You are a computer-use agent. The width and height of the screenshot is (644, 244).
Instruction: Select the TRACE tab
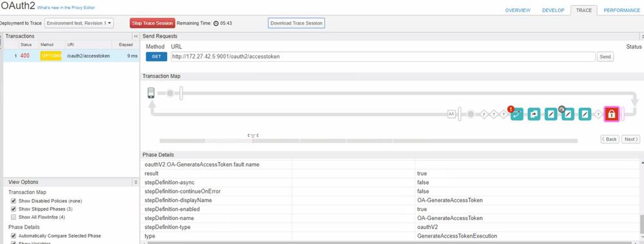click(583, 10)
